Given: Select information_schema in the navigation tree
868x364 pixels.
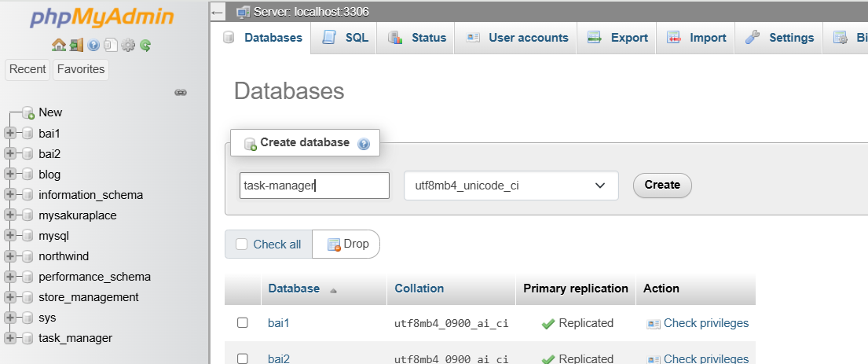Looking at the screenshot, I should click(x=91, y=195).
